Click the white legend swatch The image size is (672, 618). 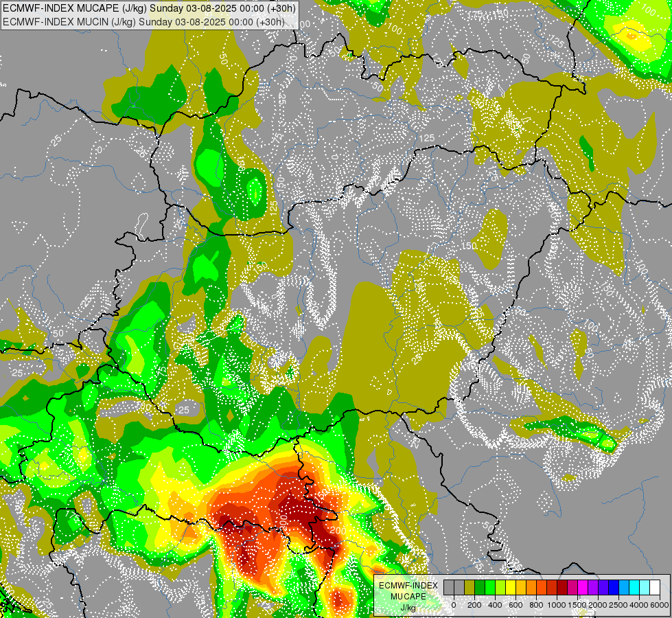click(x=656, y=588)
